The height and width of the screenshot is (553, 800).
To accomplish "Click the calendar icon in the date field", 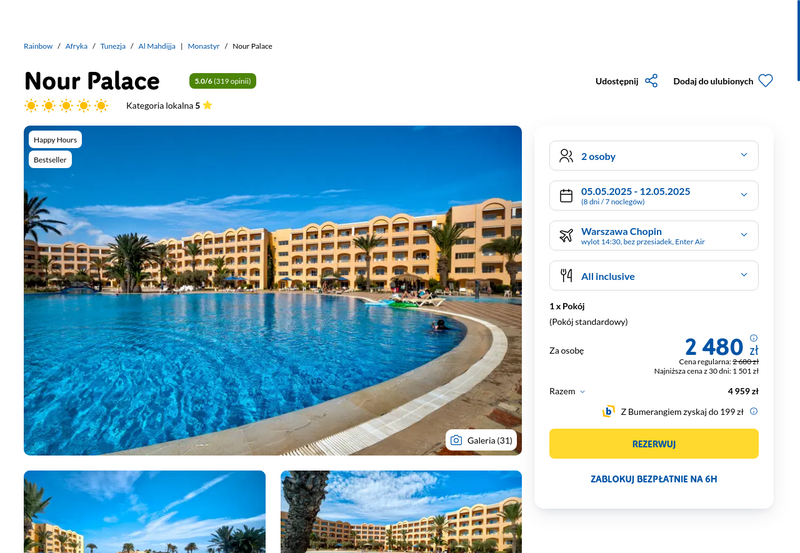I will pos(566,196).
